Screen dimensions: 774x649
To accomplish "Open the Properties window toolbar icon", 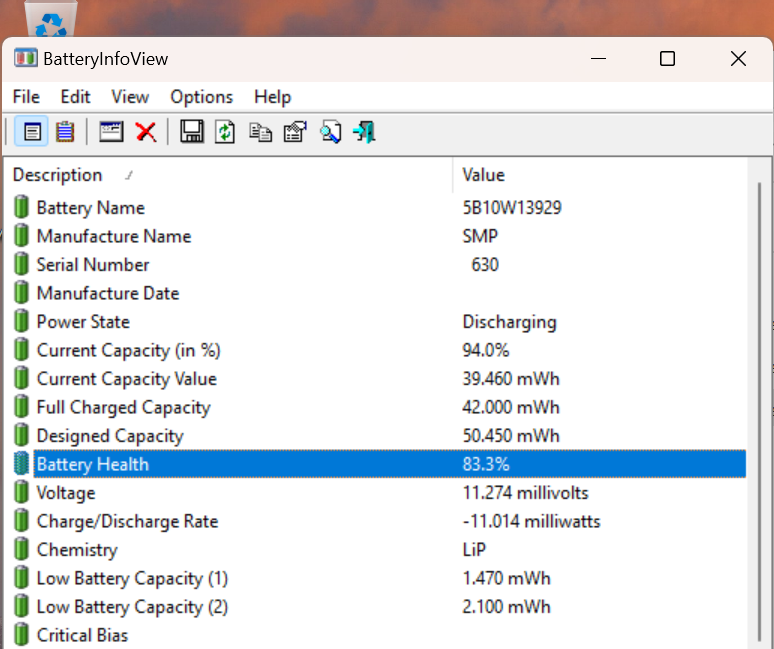I will 111,132.
